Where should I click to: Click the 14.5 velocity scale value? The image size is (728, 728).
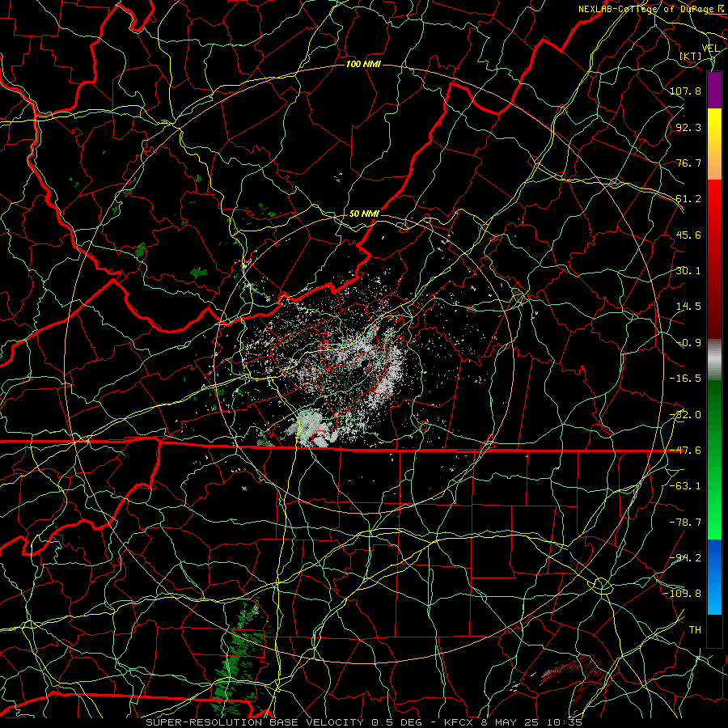tap(688, 307)
